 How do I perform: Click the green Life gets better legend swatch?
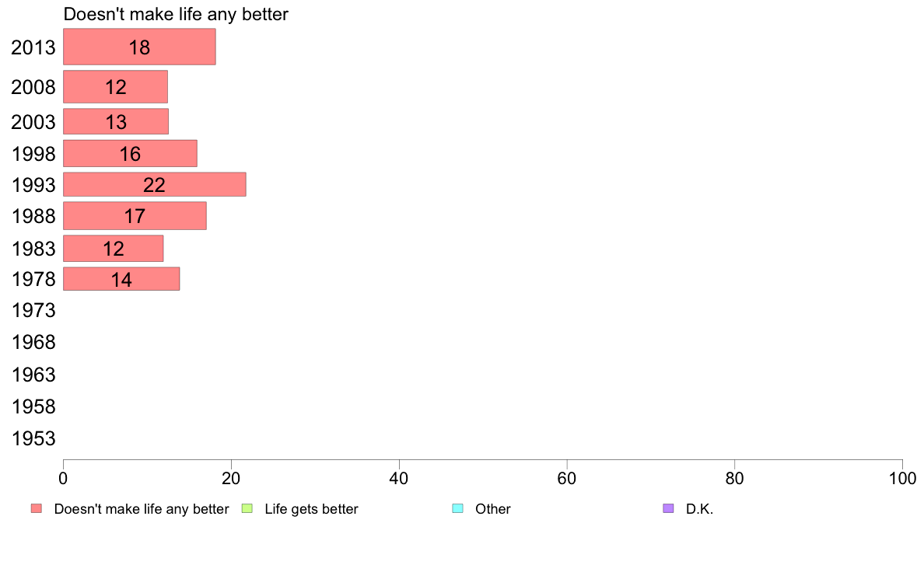click(247, 508)
